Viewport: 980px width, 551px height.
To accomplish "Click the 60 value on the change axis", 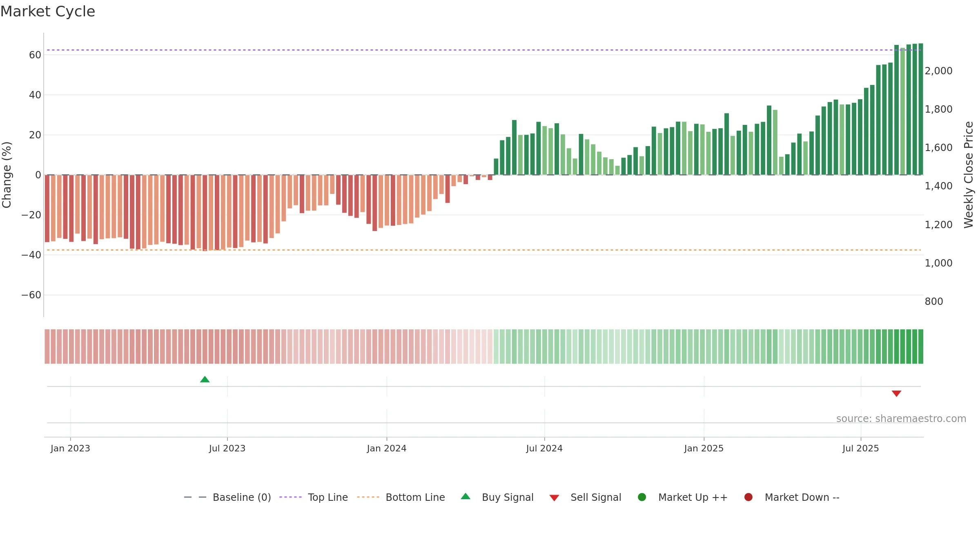I will pos(35,55).
